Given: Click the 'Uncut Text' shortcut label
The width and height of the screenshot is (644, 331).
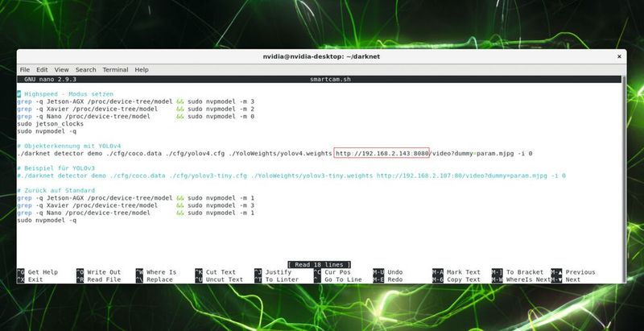Looking at the screenshot, I should tap(225, 279).
